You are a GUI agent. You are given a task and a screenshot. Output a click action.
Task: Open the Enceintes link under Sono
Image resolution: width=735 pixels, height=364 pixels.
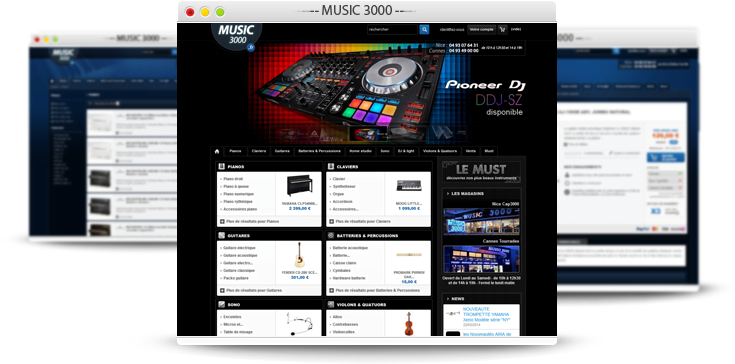click(x=232, y=317)
